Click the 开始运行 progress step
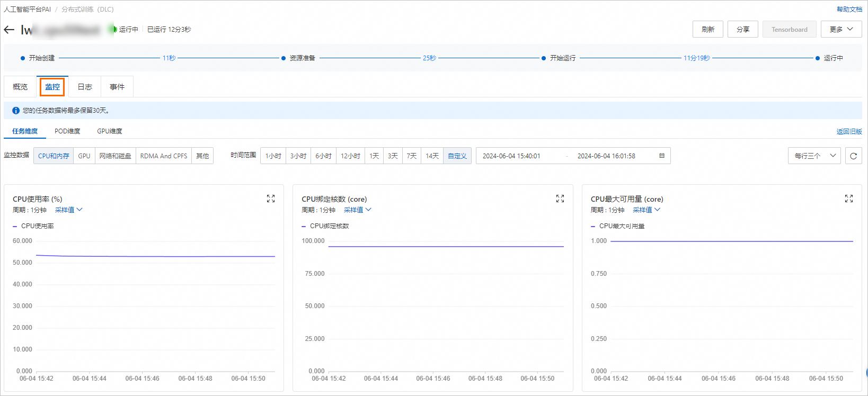Viewport: 868px width, 396px height. pyautogui.click(x=559, y=58)
